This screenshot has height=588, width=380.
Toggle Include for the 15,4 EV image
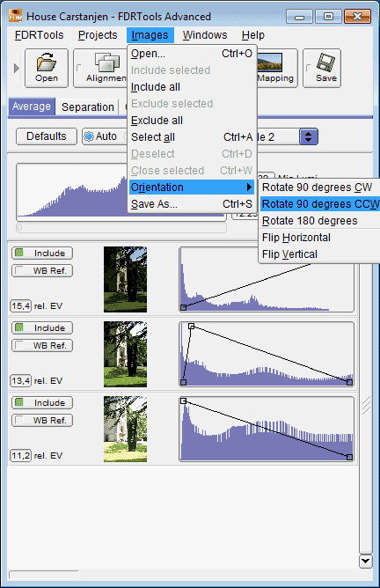click(x=42, y=254)
